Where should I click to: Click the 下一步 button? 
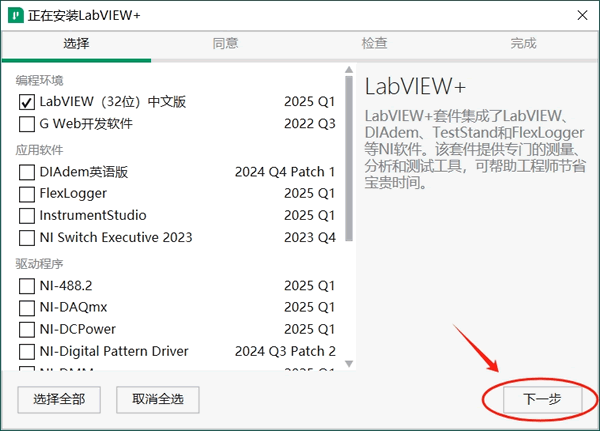click(x=542, y=399)
